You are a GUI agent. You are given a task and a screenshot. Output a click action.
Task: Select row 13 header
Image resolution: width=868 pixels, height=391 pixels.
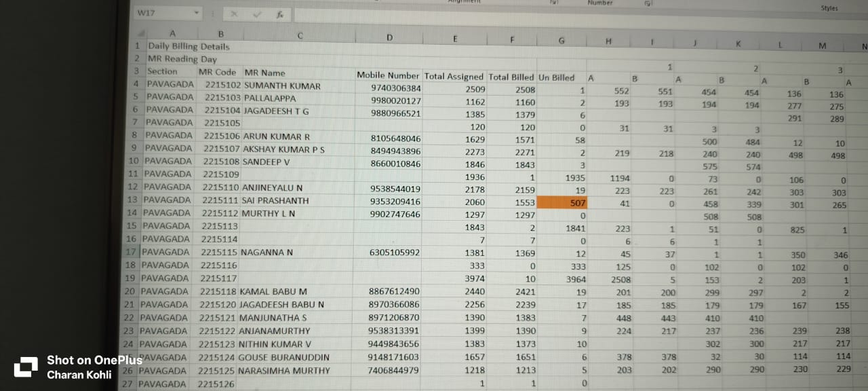click(132, 200)
